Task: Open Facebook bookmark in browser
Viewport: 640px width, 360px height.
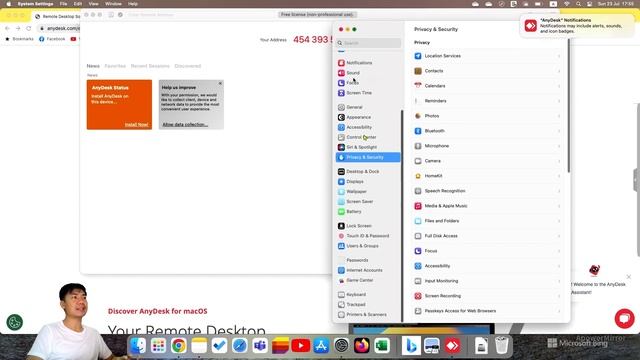Action: [x=52, y=39]
